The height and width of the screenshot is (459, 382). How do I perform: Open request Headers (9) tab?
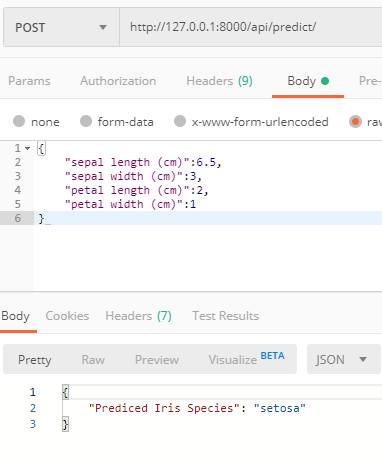click(219, 81)
